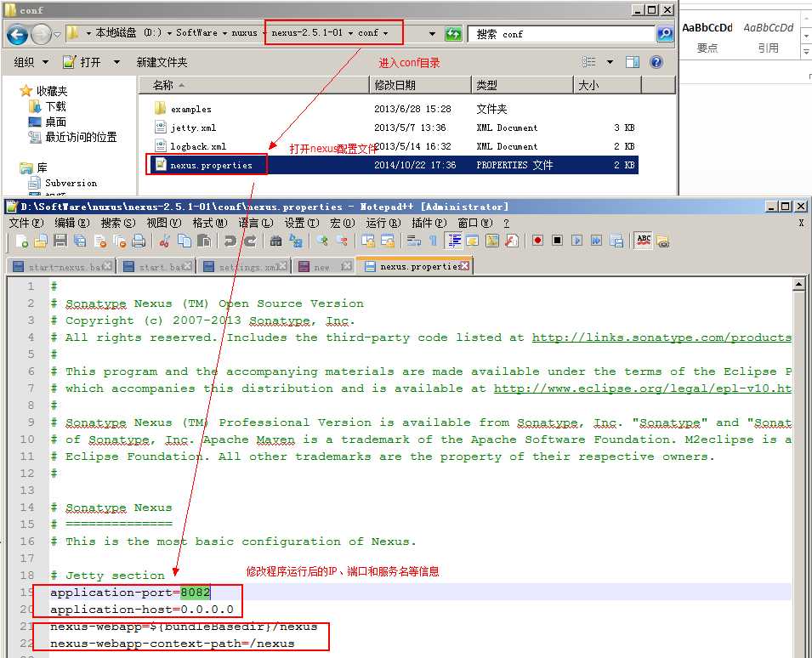The height and width of the screenshot is (658, 812).
Task: Click the eclipse.org epl-v10 hyperlink
Action: pyautogui.click(x=642, y=389)
